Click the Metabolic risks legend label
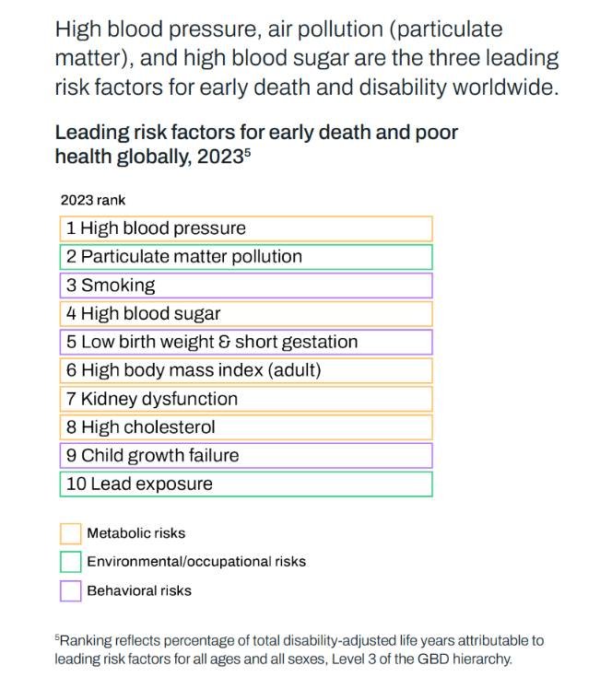Screen dimensions: 600x700 pos(135,533)
